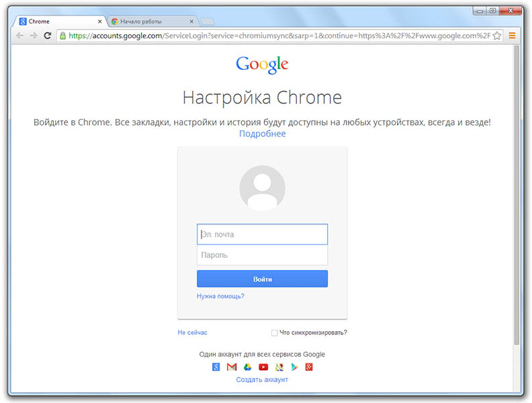Click the Gmail service icon
Viewport: 532px width, 403px height.
[232, 367]
